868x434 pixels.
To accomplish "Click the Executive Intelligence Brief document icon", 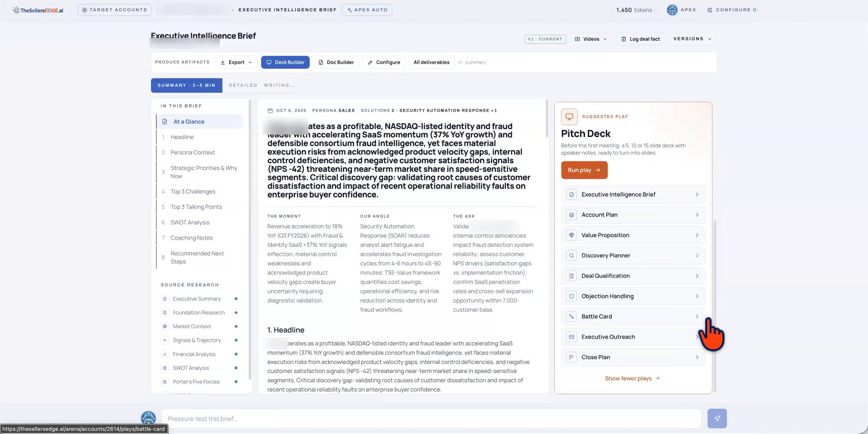I will click(x=571, y=194).
